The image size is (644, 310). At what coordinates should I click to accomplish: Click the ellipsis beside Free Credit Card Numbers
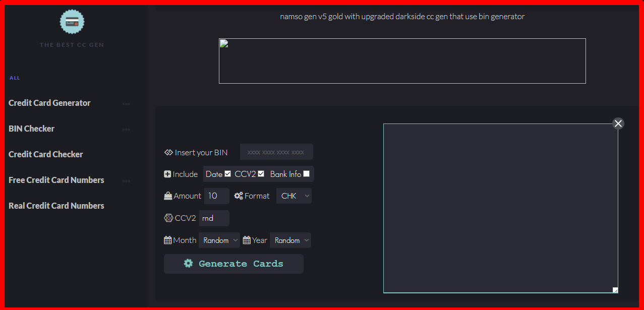coord(126,181)
